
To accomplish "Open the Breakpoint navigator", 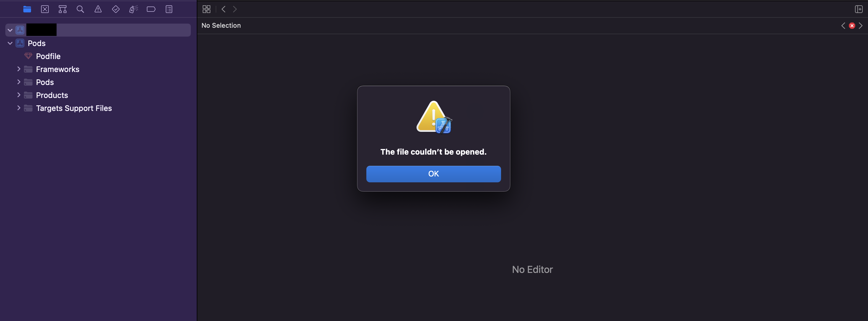I will tap(151, 9).
